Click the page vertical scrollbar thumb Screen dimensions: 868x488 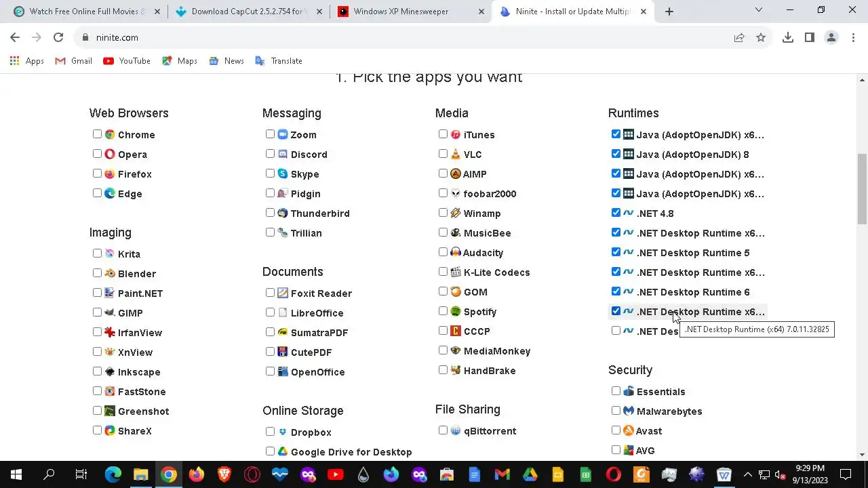[x=862, y=188]
